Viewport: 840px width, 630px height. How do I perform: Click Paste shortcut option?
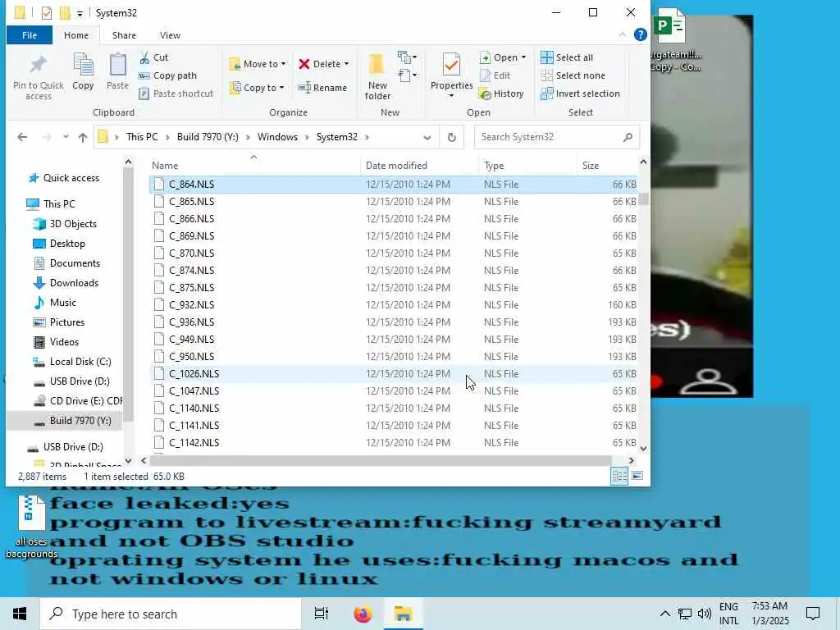pos(176,94)
